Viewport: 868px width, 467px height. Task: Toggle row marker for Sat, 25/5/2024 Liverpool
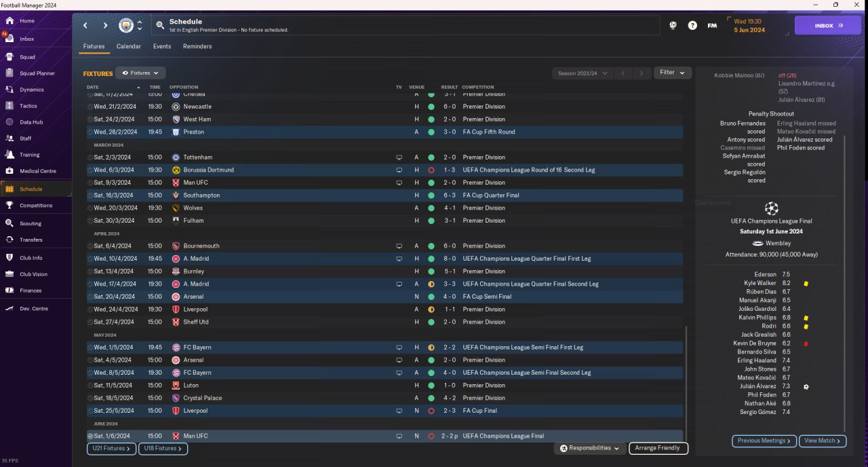point(90,411)
